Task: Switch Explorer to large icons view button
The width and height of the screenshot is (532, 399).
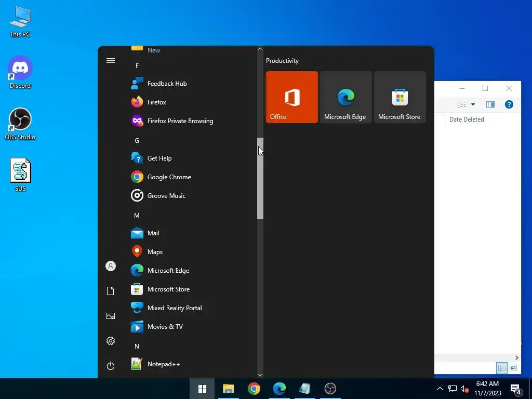Action: click(x=513, y=368)
